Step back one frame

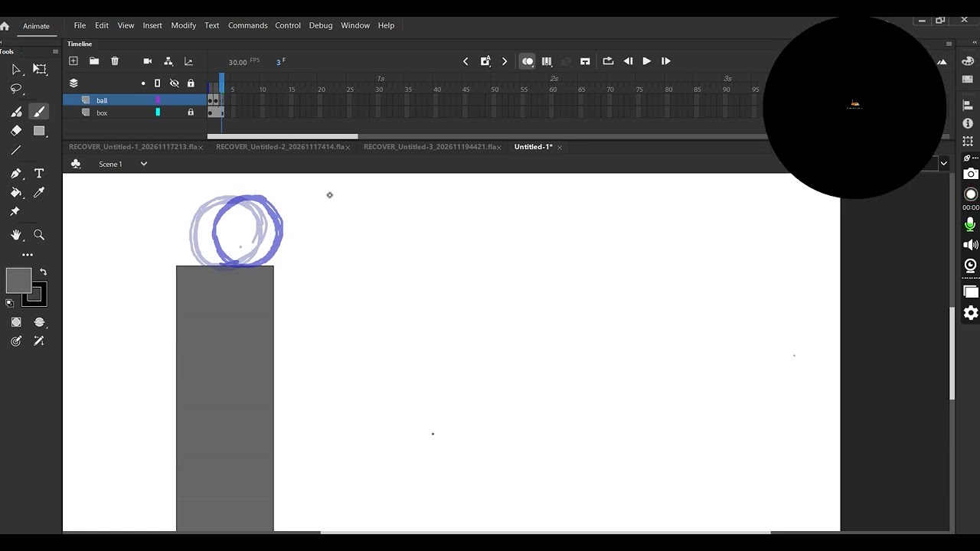(x=628, y=61)
